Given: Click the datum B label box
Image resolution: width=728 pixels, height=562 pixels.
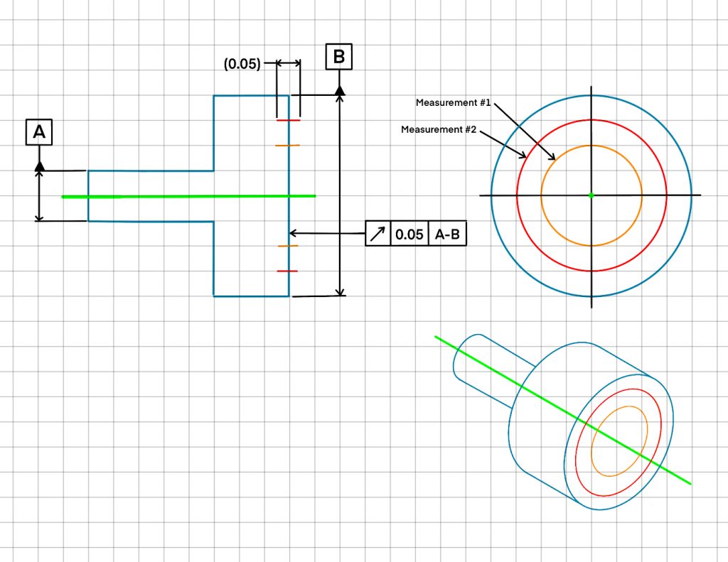Looking at the screenshot, I should click(x=339, y=57).
